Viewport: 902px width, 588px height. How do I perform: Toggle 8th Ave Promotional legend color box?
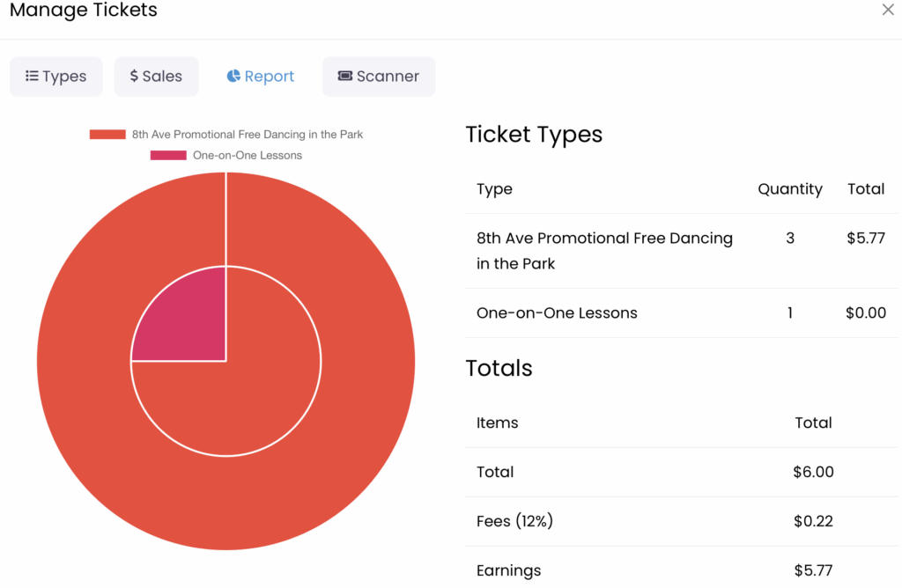pos(107,135)
